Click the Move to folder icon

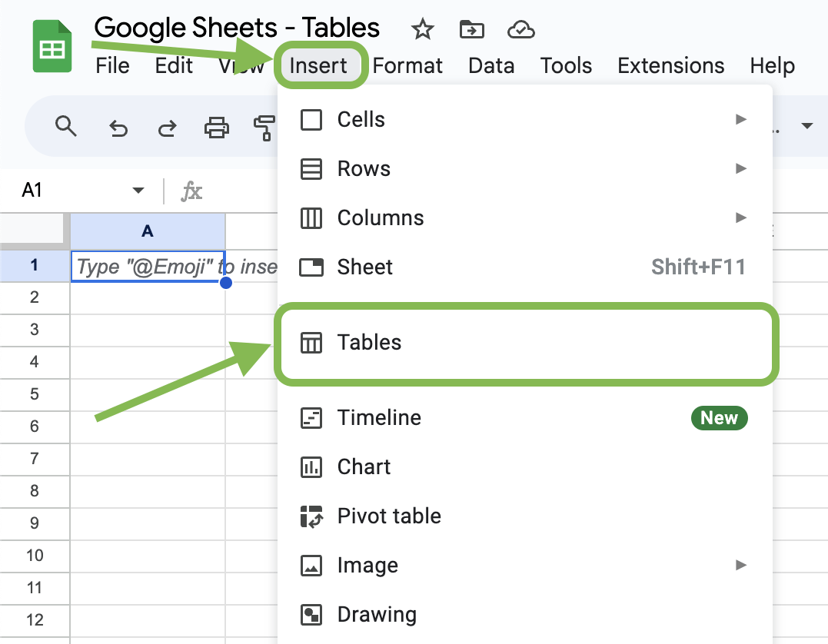[x=471, y=29]
